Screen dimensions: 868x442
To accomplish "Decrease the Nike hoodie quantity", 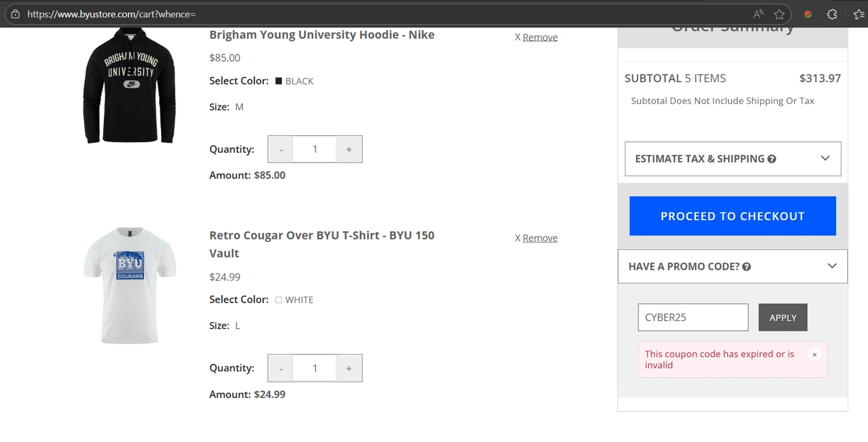I will pos(281,149).
